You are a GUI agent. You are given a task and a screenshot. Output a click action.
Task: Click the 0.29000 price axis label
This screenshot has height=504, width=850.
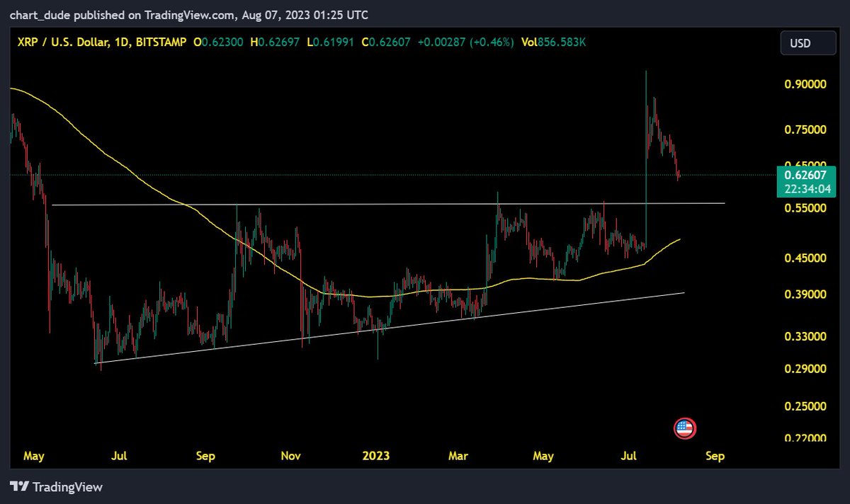pos(805,370)
